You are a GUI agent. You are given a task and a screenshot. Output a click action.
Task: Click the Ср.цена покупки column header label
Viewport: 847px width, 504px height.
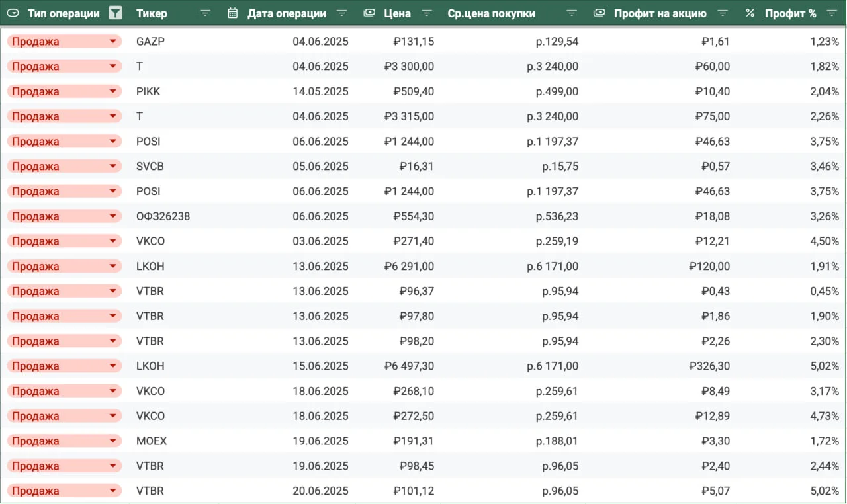(492, 13)
